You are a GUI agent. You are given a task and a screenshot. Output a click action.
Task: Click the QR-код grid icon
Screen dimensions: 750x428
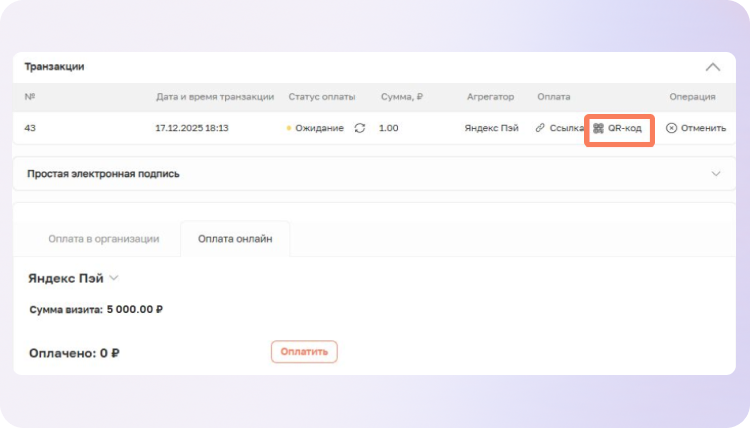click(x=598, y=128)
